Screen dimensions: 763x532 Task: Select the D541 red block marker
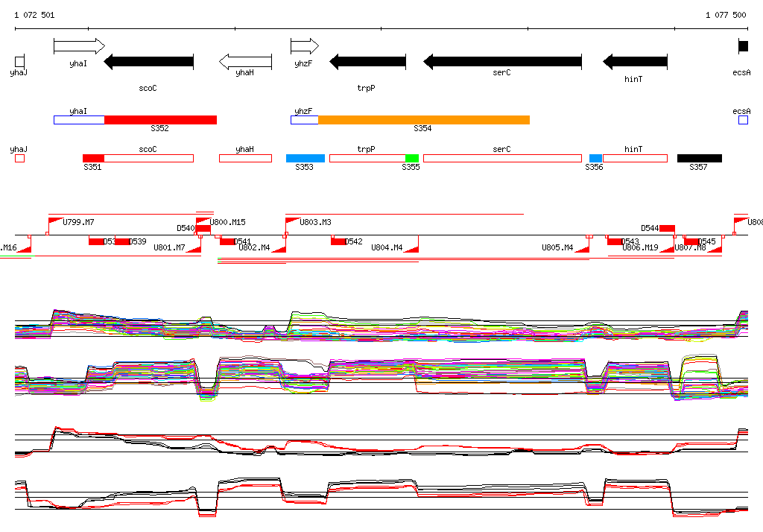point(228,241)
